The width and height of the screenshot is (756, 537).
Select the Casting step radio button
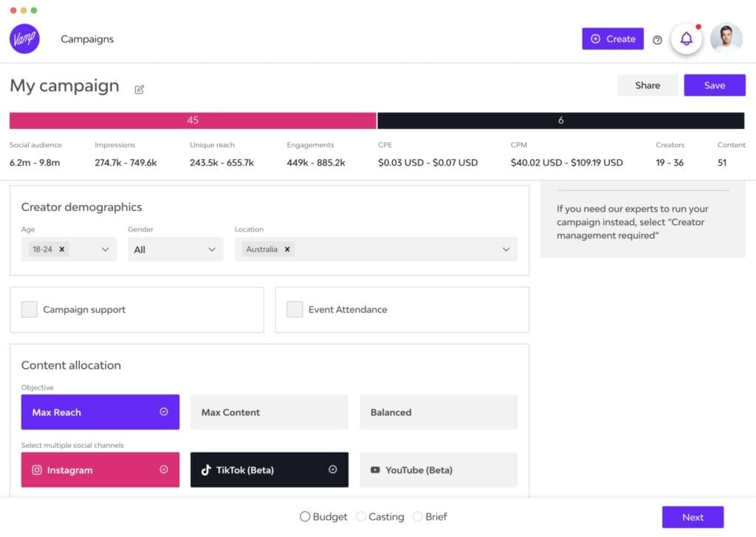coord(361,517)
